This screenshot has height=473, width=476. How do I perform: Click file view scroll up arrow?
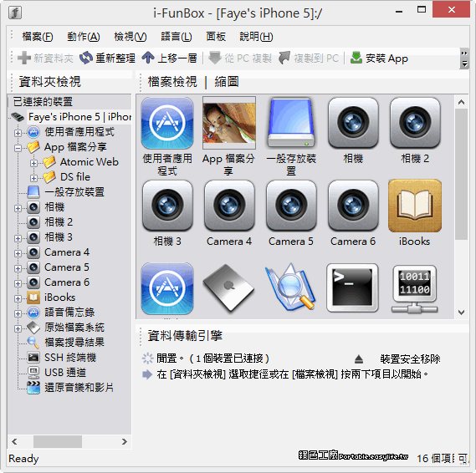[462, 102]
